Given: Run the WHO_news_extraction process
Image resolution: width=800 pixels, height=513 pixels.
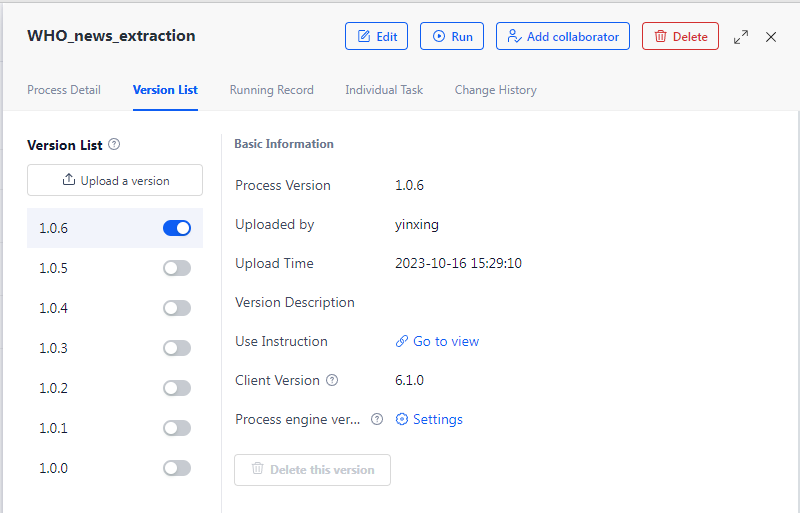Looking at the screenshot, I should (x=451, y=36).
